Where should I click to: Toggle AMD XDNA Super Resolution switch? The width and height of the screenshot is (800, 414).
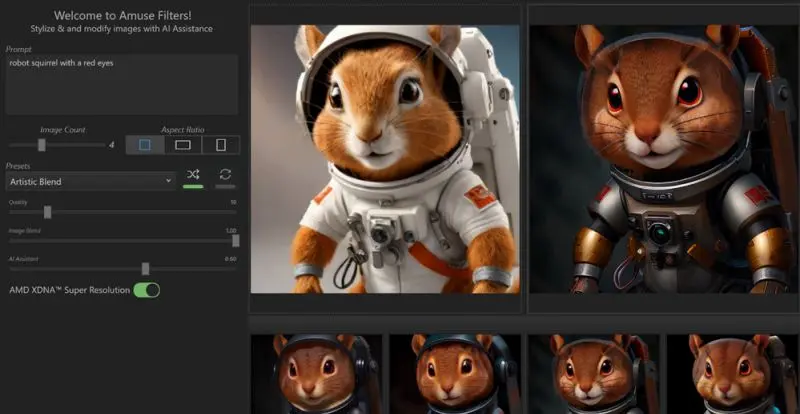click(147, 290)
